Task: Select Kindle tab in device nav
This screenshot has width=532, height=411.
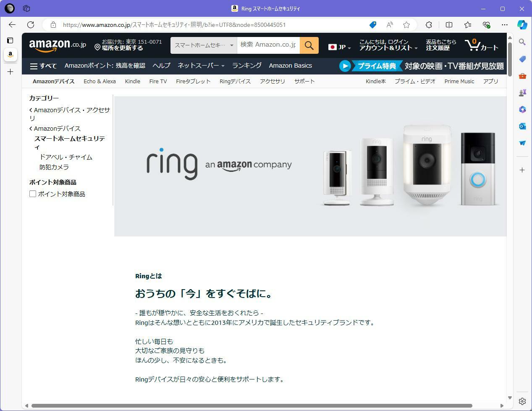Action: click(x=133, y=81)
